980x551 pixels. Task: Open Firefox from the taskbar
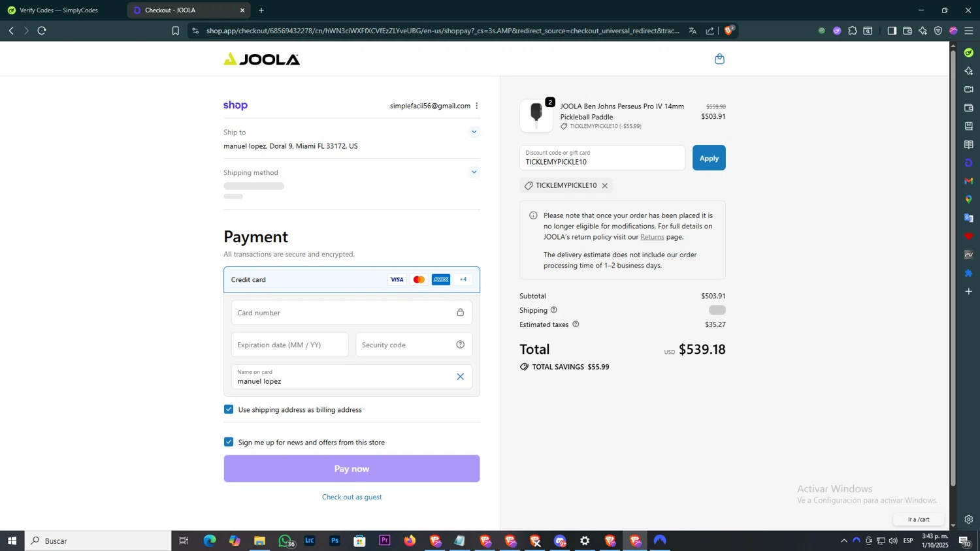coord(410,541)
